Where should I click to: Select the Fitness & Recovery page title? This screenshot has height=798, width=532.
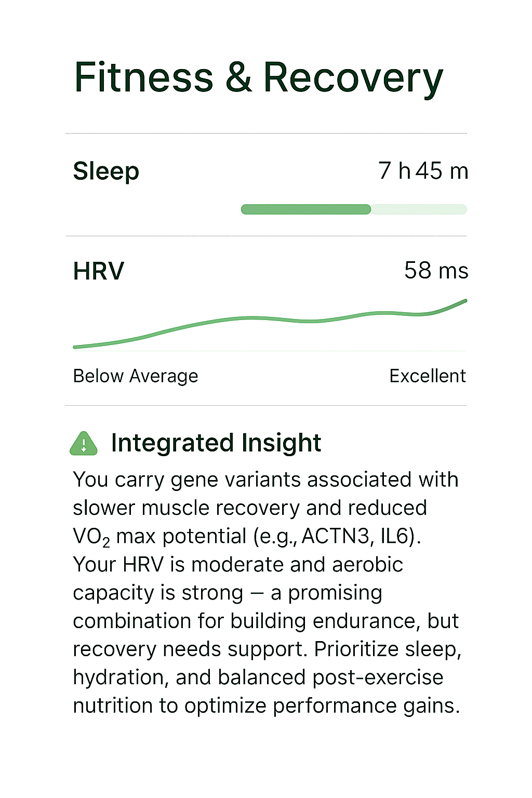click(x=258, y=78)
